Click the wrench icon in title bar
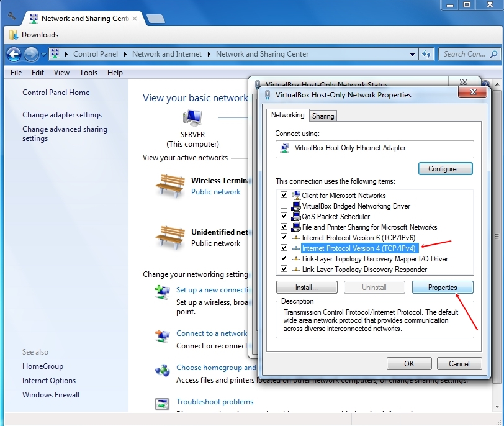 pos(12,16)
